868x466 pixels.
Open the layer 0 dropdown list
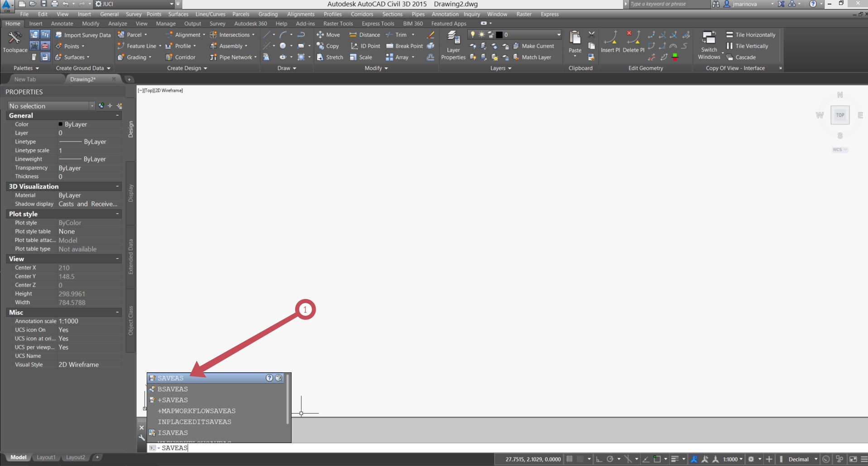click(514, 34)
